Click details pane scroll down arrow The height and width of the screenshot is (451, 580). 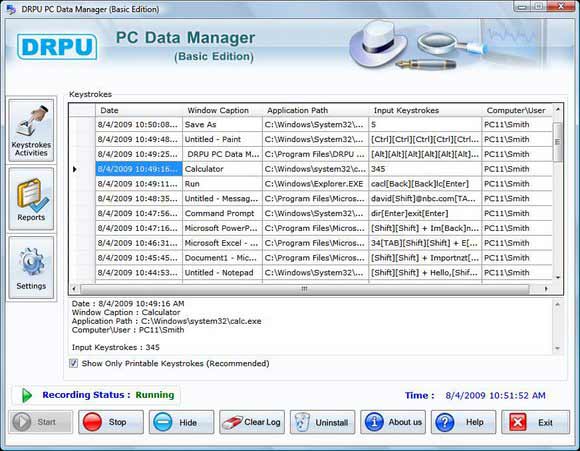click(557, 348)
